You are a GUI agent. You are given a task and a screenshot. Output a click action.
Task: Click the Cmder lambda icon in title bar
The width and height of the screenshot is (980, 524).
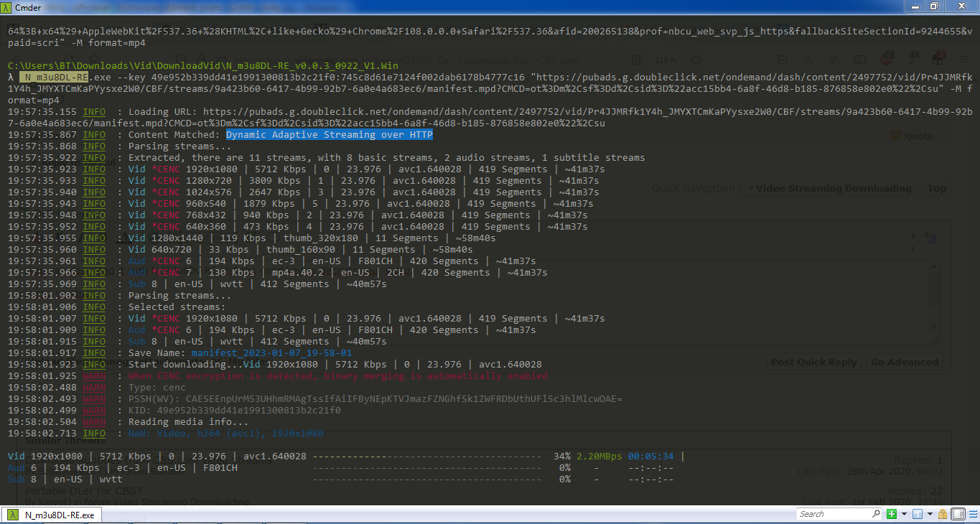point(7,6)
